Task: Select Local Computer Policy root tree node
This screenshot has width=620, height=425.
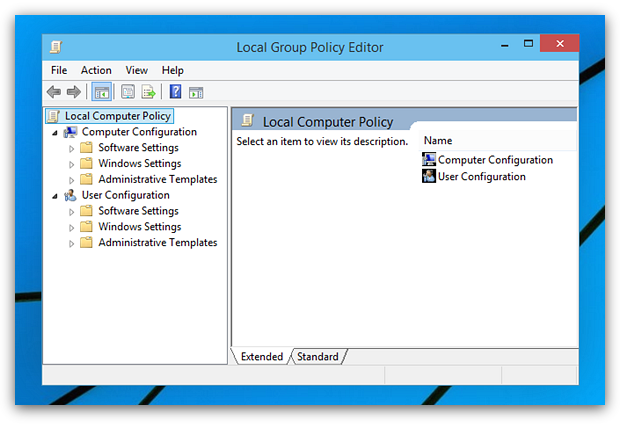Action: point(117,116)
